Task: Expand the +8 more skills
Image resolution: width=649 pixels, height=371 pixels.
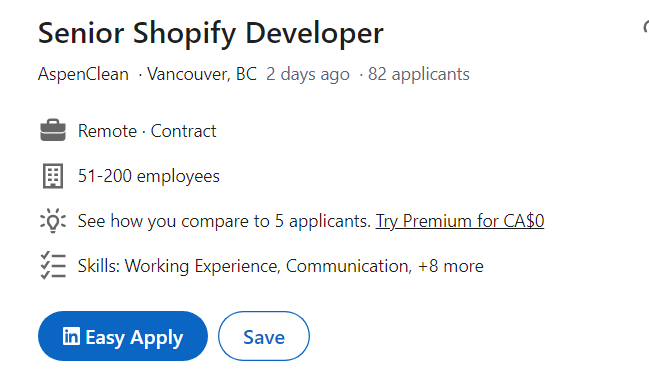Action: point(451,266)
